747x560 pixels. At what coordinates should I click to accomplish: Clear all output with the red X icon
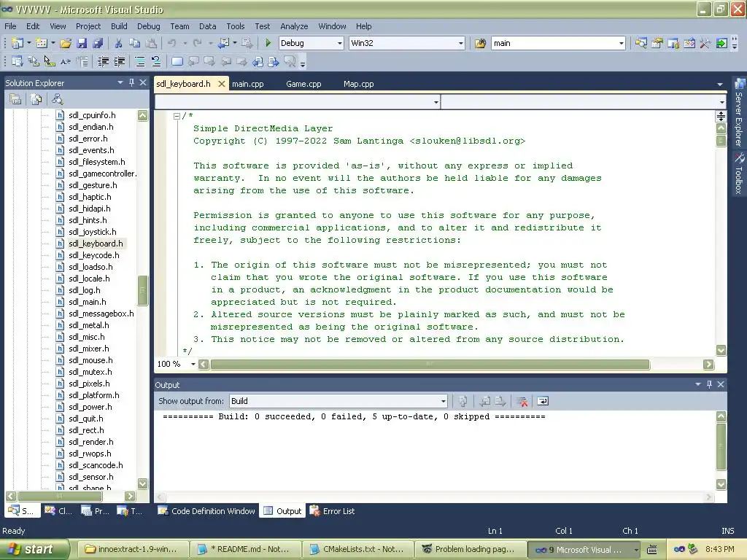522,402
